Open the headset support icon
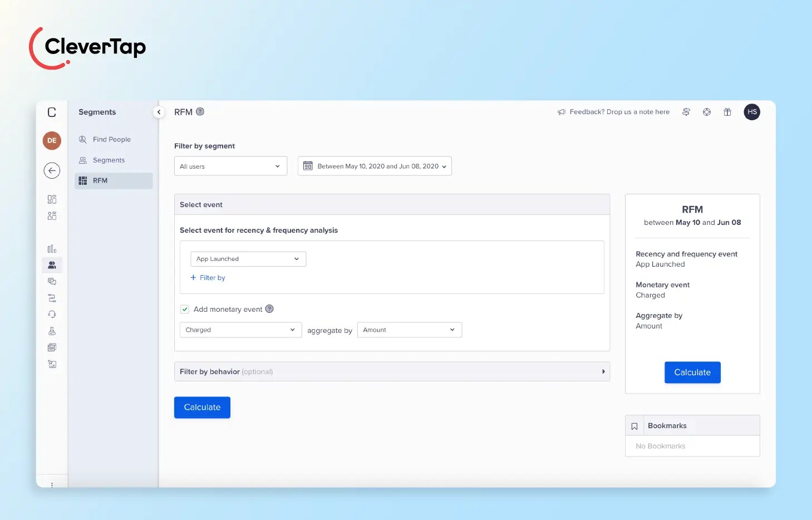This screenshot has height=520, width=812. [52, 314]
